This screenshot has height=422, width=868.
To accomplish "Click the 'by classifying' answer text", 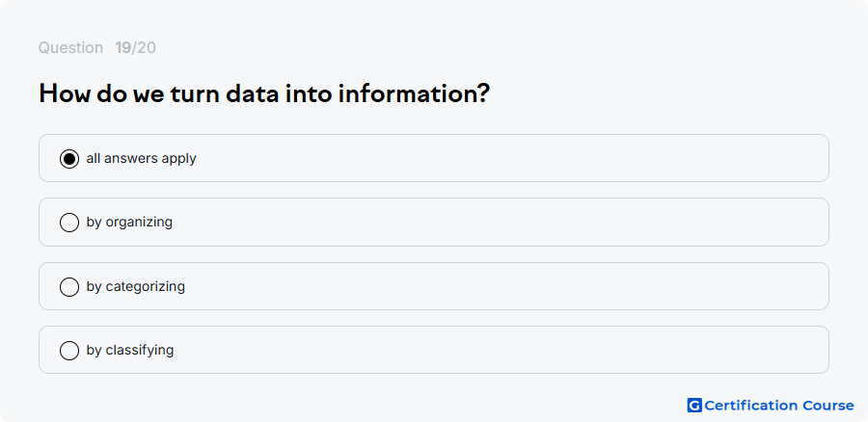I will click(130, 350).
